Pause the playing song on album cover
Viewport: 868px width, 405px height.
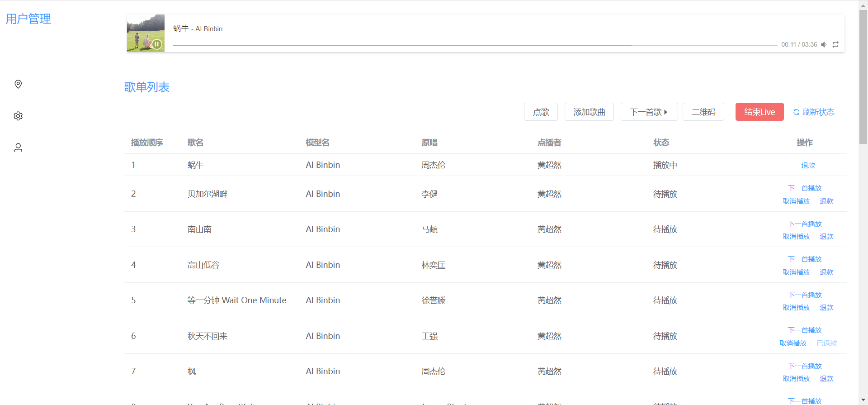[156, 44]
